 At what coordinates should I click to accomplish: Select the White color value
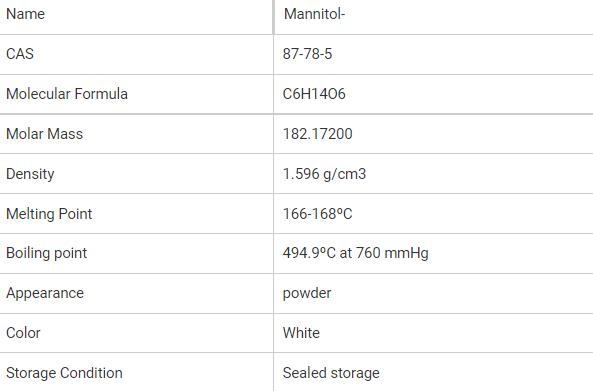[x=301, y=333]
